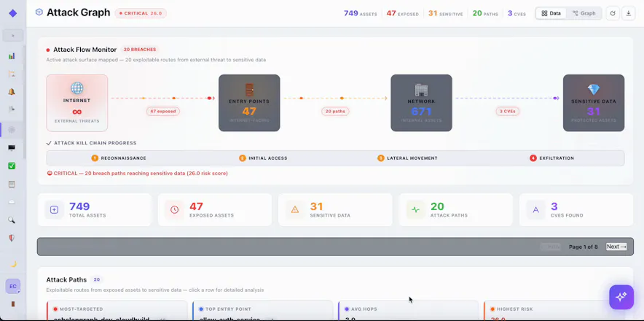Open the shield security icon in the sidebar

pyautogui.click(x=12, y=239)
